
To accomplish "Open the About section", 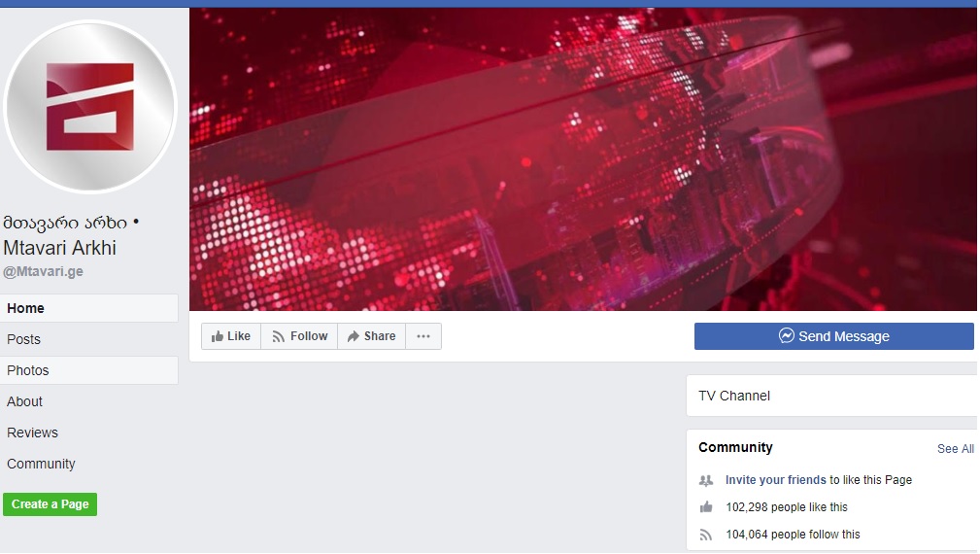I will pos(89,401).
